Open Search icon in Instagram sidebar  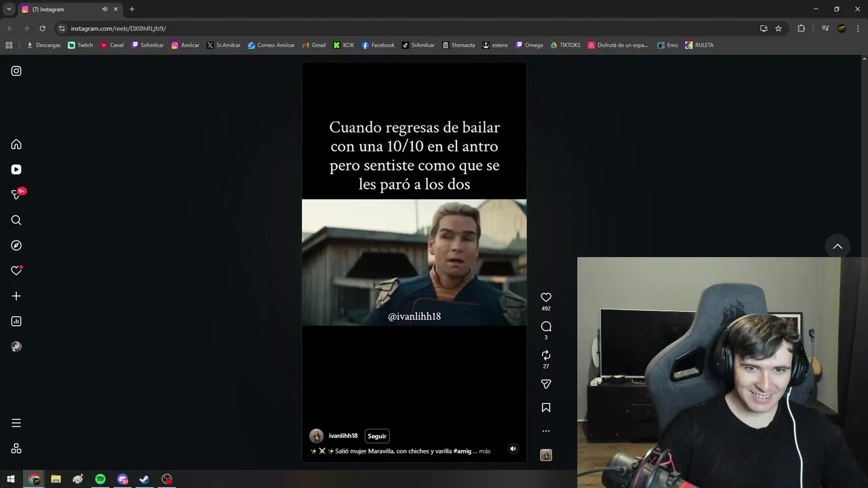(16, 220)
